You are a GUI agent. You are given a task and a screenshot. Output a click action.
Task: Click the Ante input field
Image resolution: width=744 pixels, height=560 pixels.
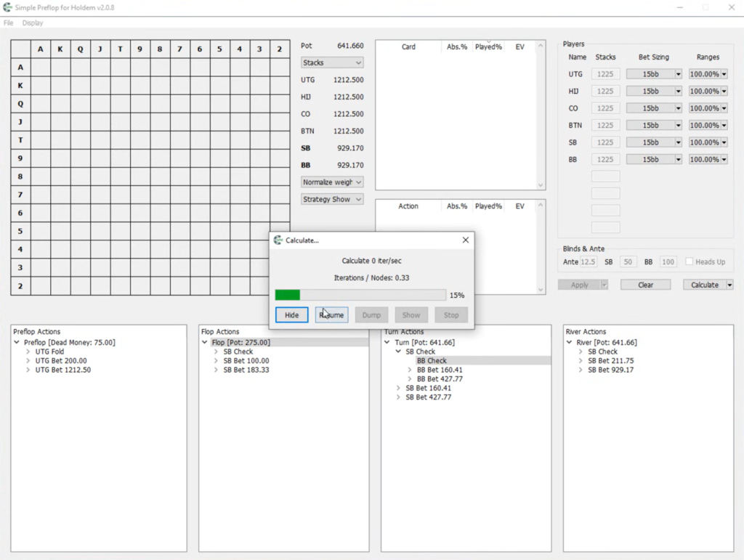(x=588, y=261)
